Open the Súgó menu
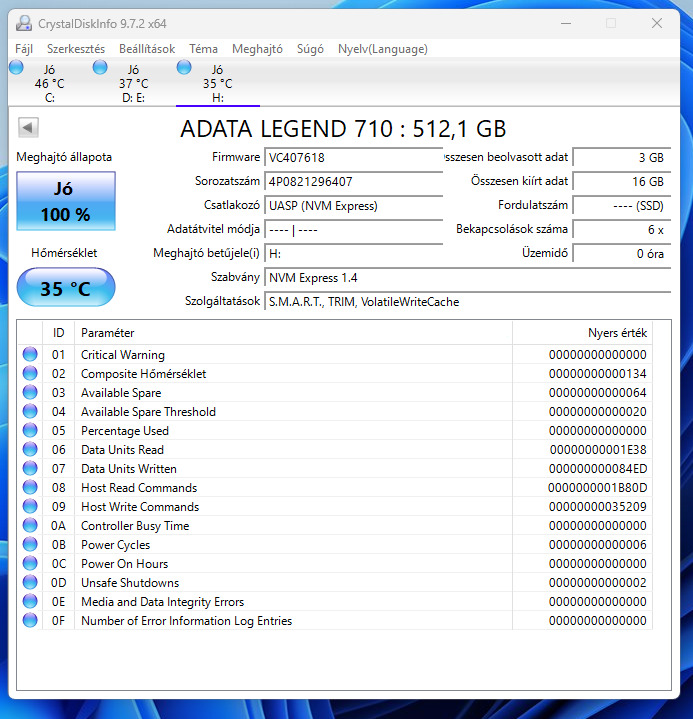693x719 pixels. pyautogui.click(x=310, y=49)
